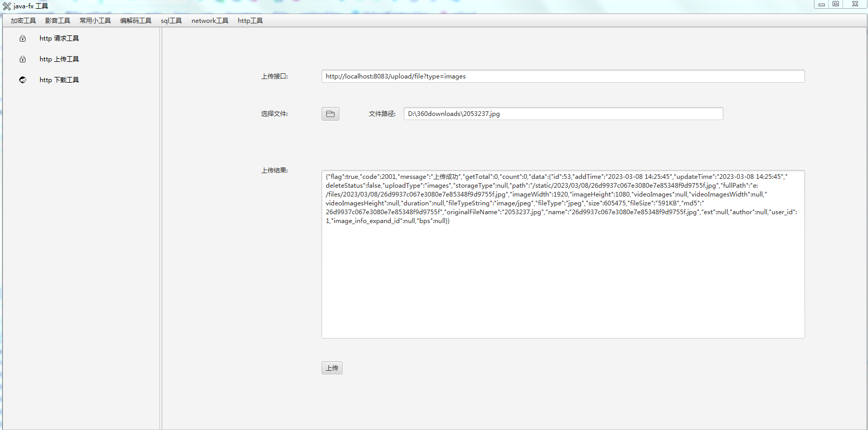Click the 上传接口 URL input field
Image resolution: width=868 pixels, height=430 pixels.
563,76
